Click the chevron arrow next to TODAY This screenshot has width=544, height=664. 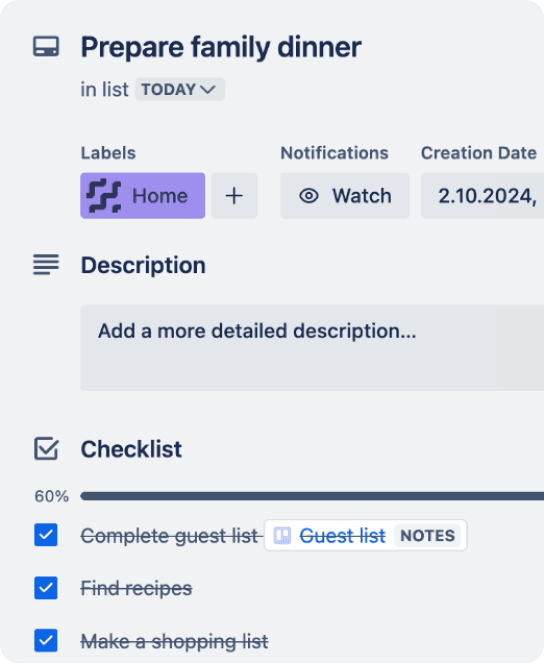tap(208, 89)
